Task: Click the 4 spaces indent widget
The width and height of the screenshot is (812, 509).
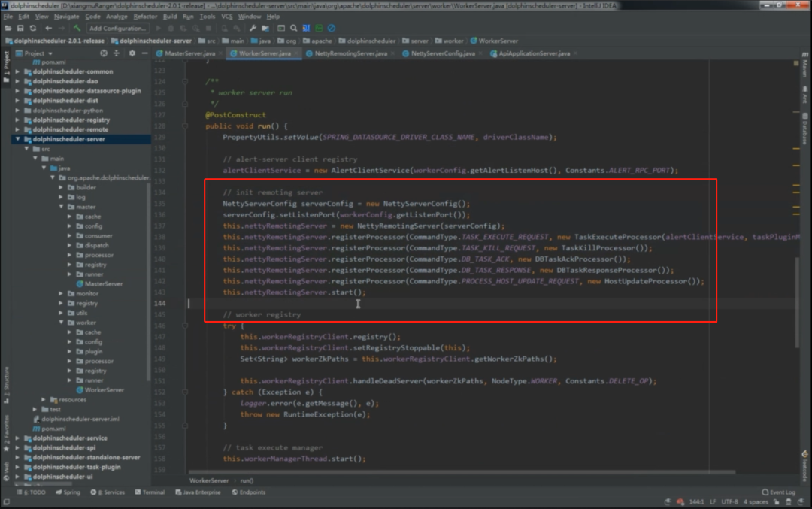Action: click(x=756, y=501)
